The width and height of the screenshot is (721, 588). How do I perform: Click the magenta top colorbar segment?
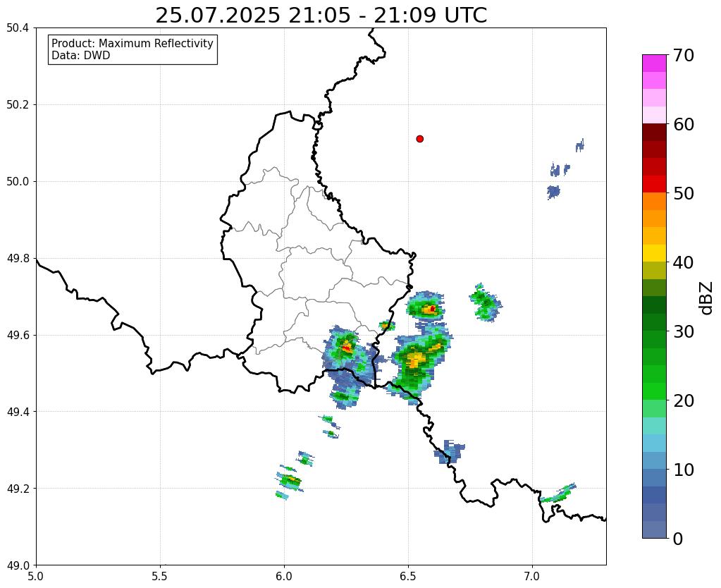coord(654,63)
